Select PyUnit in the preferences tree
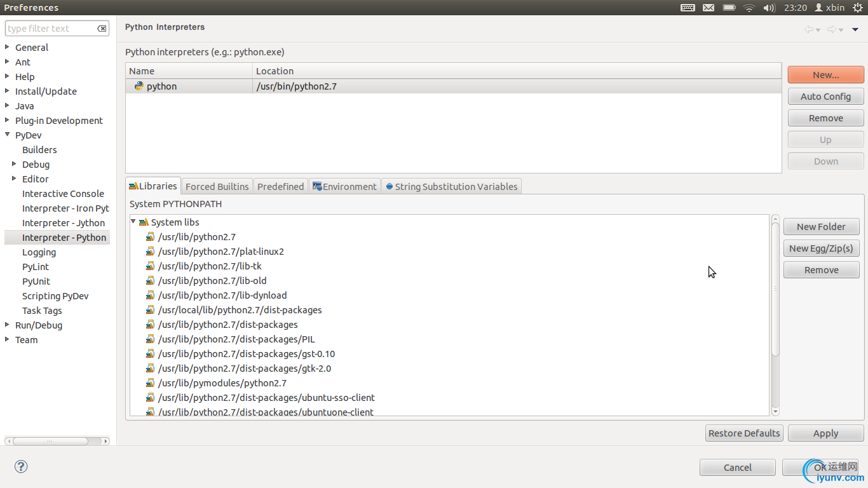 point(36,281)
